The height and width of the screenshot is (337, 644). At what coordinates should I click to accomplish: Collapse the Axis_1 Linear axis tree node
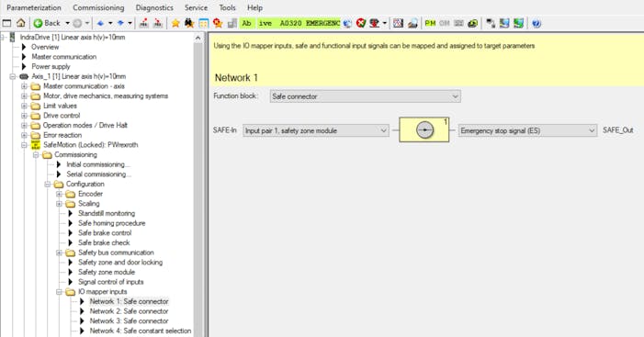pos(13,76)
